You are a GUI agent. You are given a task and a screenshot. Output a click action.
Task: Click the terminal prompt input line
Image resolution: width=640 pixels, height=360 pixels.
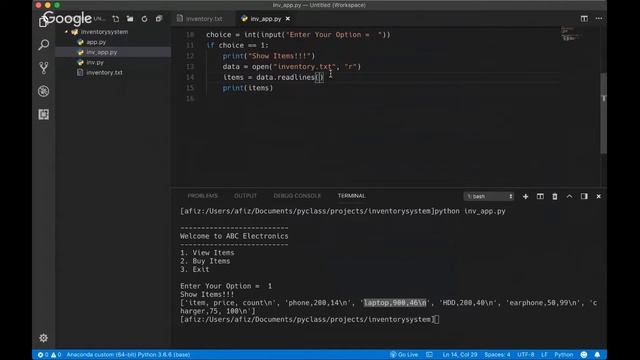(x=309, y=320)
